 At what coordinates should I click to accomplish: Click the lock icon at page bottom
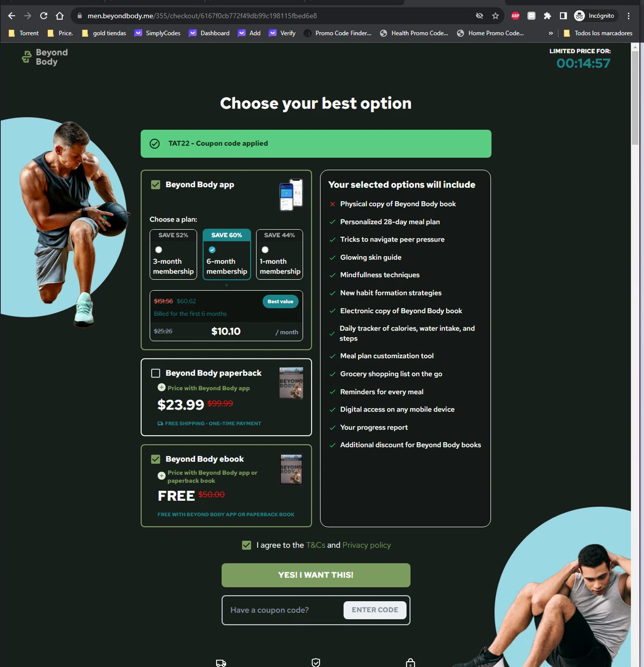pos(410,663)
